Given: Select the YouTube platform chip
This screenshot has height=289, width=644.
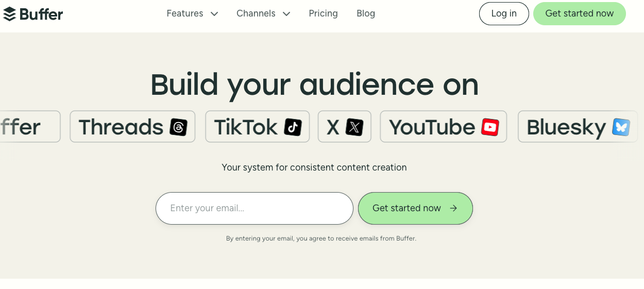Looking at the screenshot, I should 444,127.
